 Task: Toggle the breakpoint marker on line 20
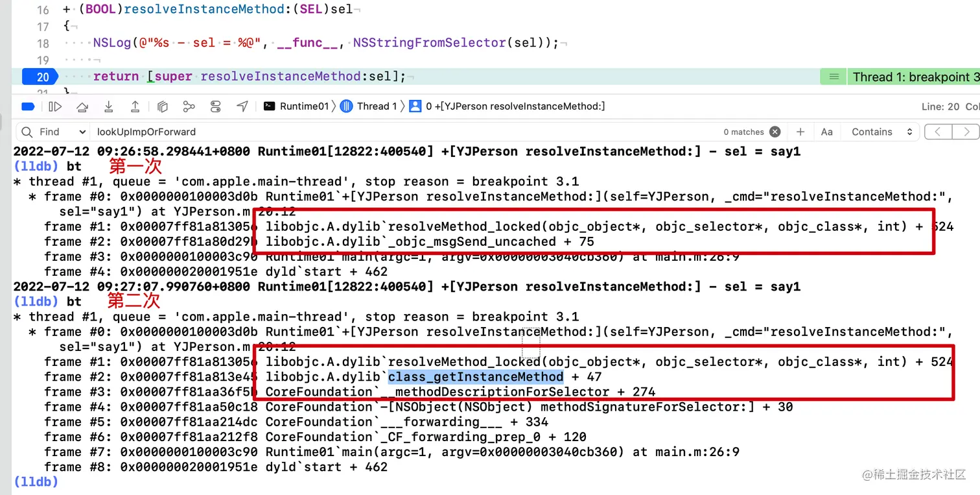point(40,77)
